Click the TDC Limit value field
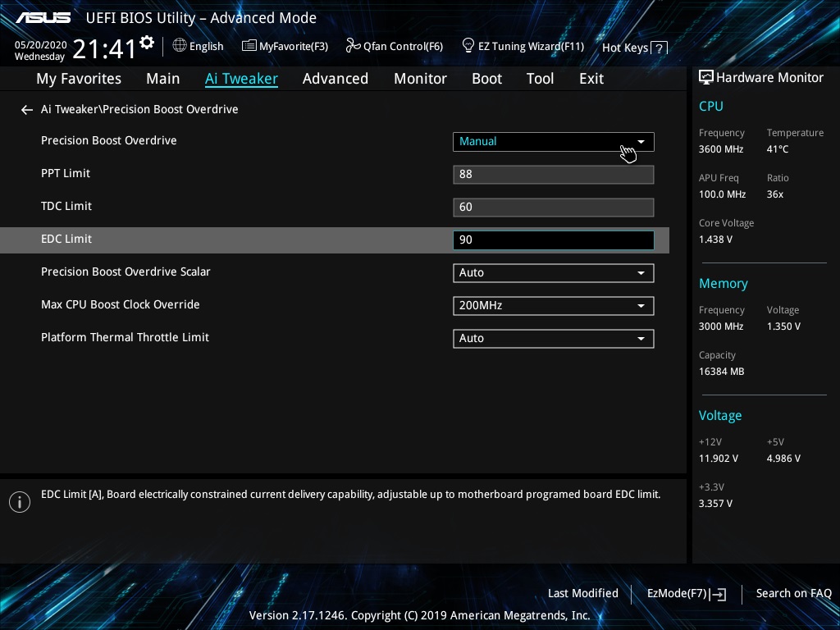The image size is (840, 630). tap(554, 208)
